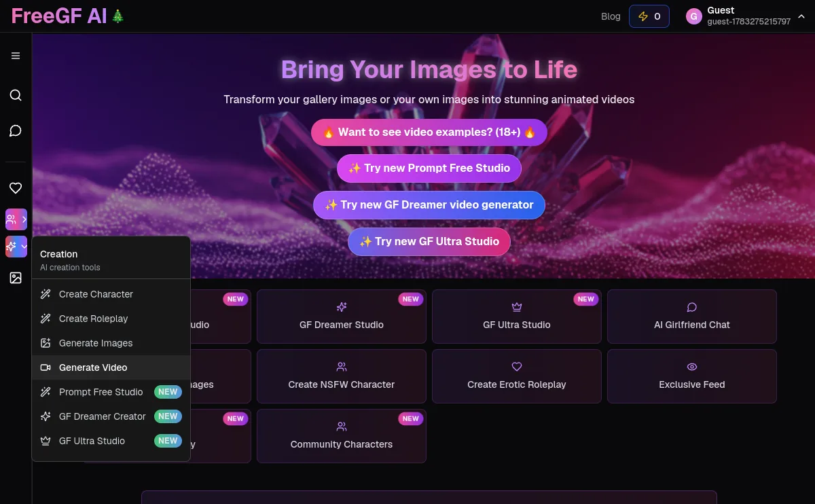Open the Exclusive Feed card
Viewport: 815px width, 504px height.
692,376
